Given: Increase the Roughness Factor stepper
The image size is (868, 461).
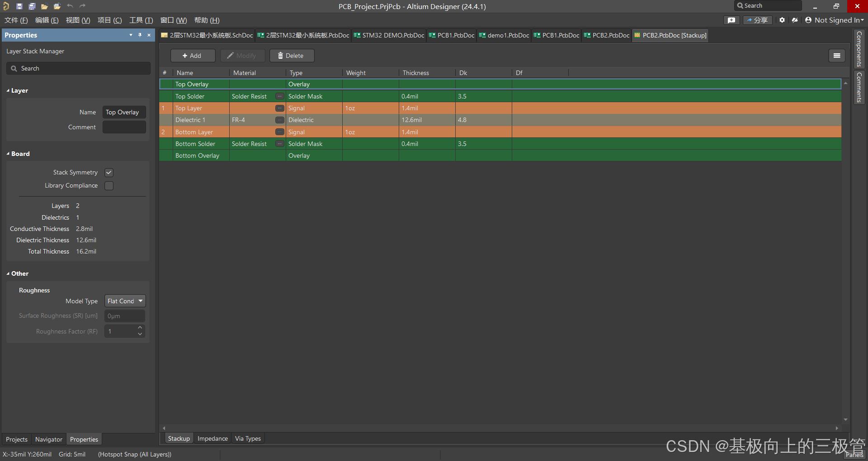Looking at the screenshot, I should click(x=140, y=328).
